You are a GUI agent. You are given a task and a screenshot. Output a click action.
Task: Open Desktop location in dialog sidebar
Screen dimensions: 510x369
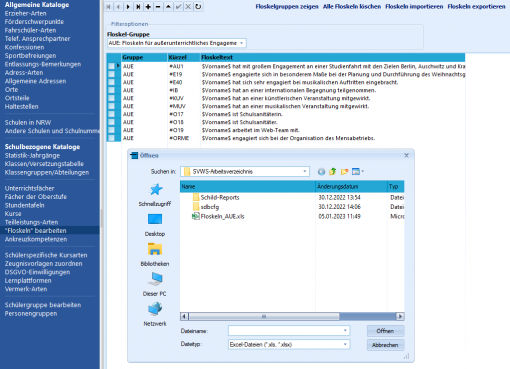point(155,225)
